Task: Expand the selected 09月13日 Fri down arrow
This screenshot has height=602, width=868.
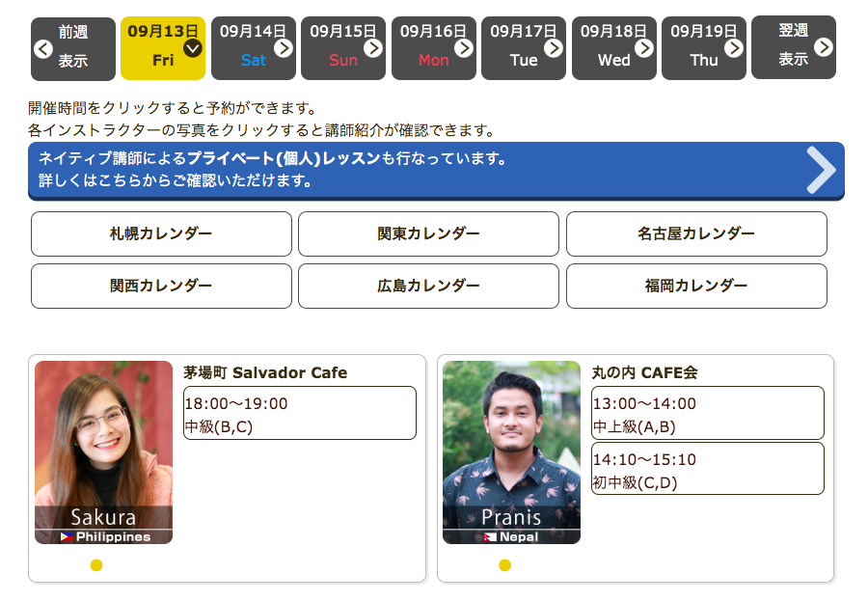Action: click(x=193, y=47)
